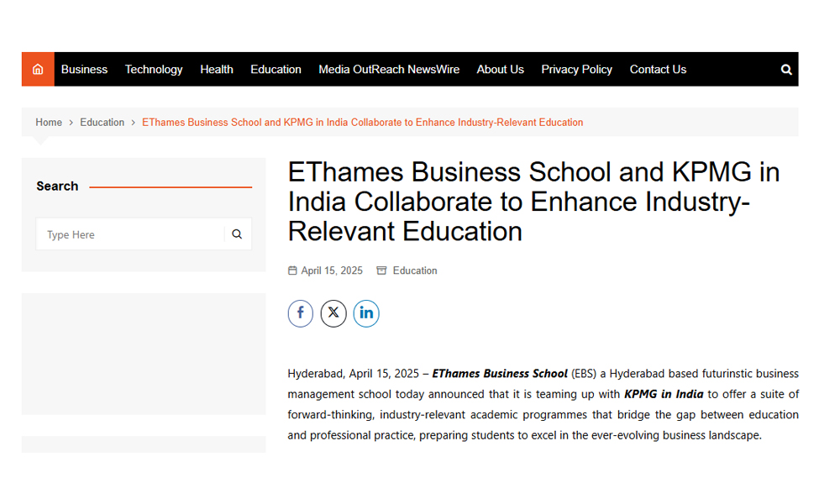Click the archive icon beside Education category

[x=381, y=270]
